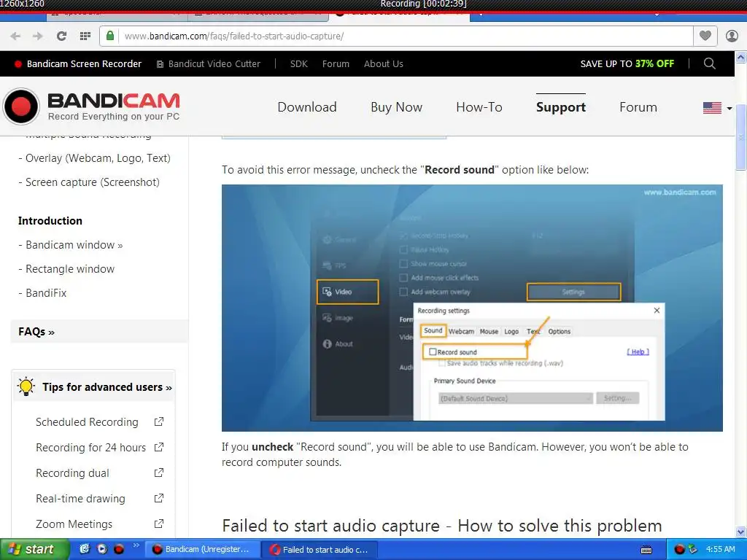Click the Record sound settings screenshot image
Image resolution: width=747 pixels, height=560 pixels.
point(472,308)
